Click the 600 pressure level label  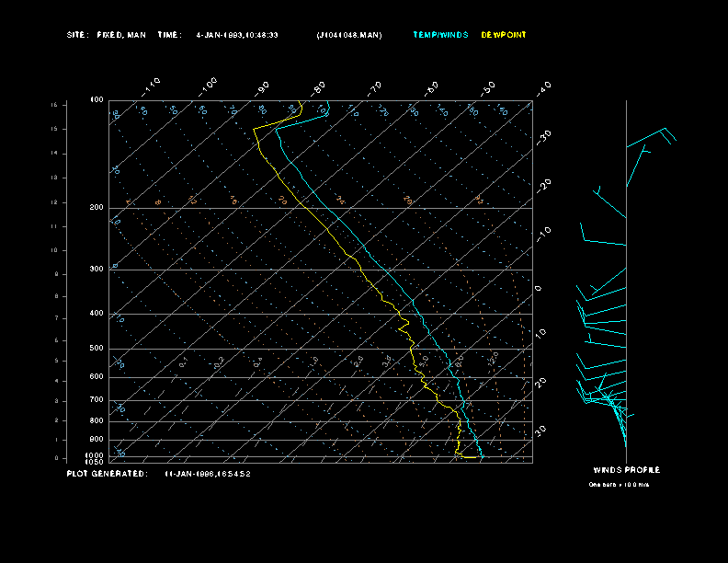click(x=97, y=377)
